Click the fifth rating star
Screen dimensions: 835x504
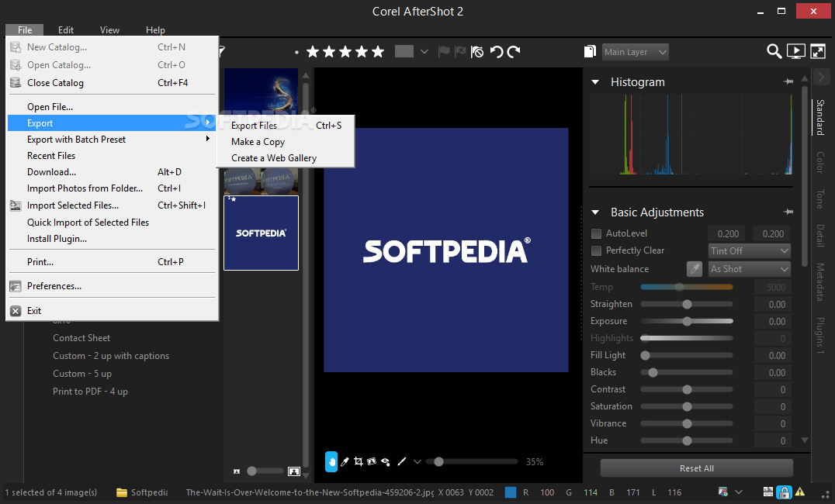coord(378,52)
